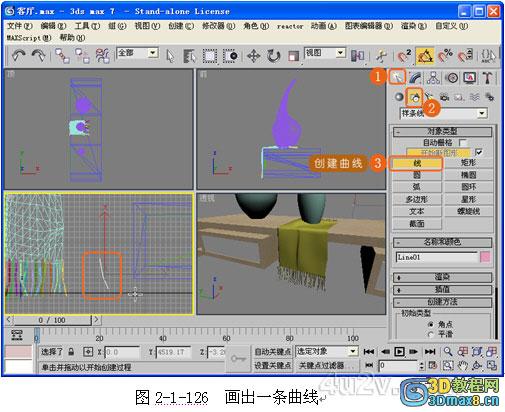Screen dimensions: 505x412
Task: Click the pink object color swatch
Action: point(485,257)
